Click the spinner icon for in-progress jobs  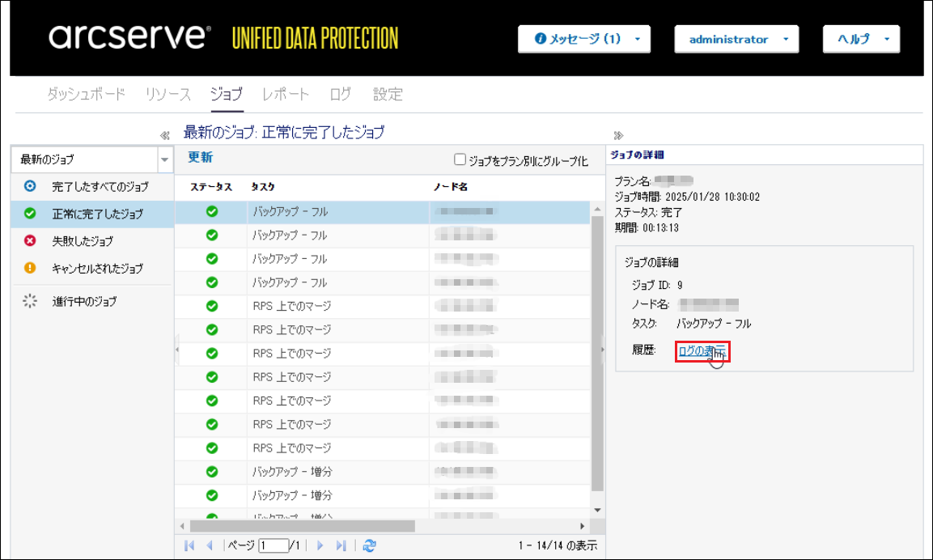(30, 301)
